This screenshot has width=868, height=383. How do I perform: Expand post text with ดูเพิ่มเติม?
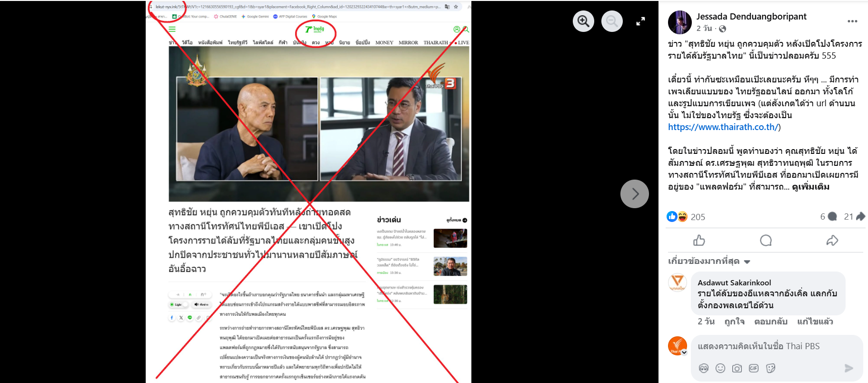[810, 187]
